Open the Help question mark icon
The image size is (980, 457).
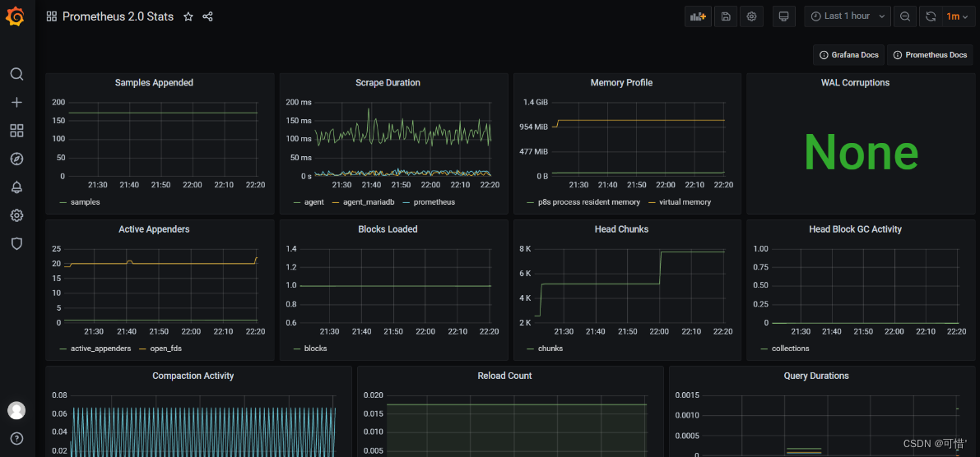point(17,438)
